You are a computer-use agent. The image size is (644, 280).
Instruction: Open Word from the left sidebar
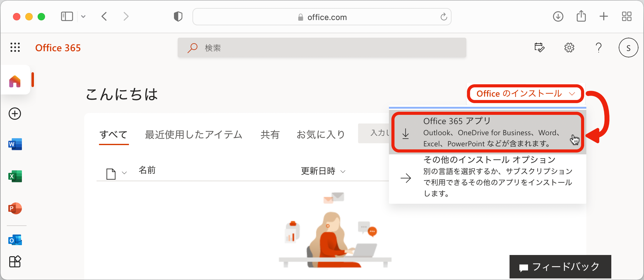(15, 144)
